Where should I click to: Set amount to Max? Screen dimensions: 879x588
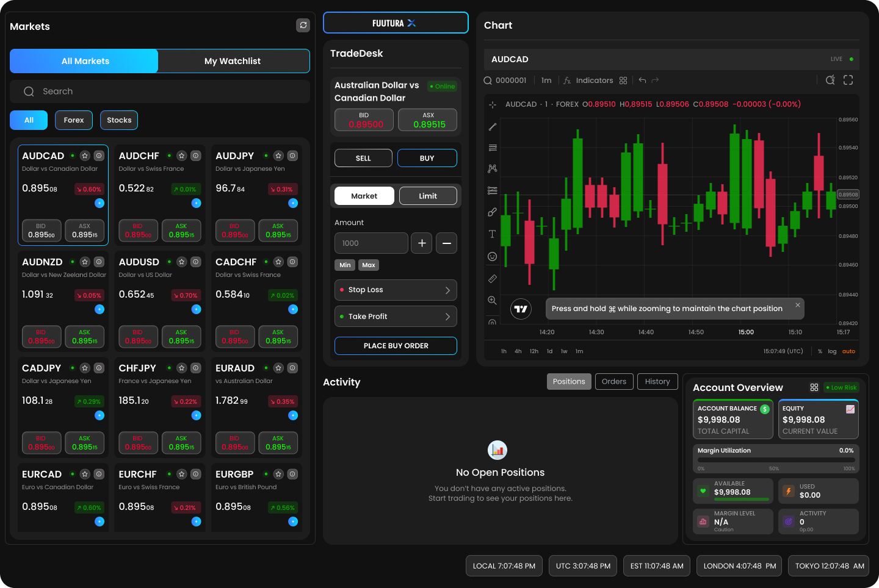(x=369, y=265)
